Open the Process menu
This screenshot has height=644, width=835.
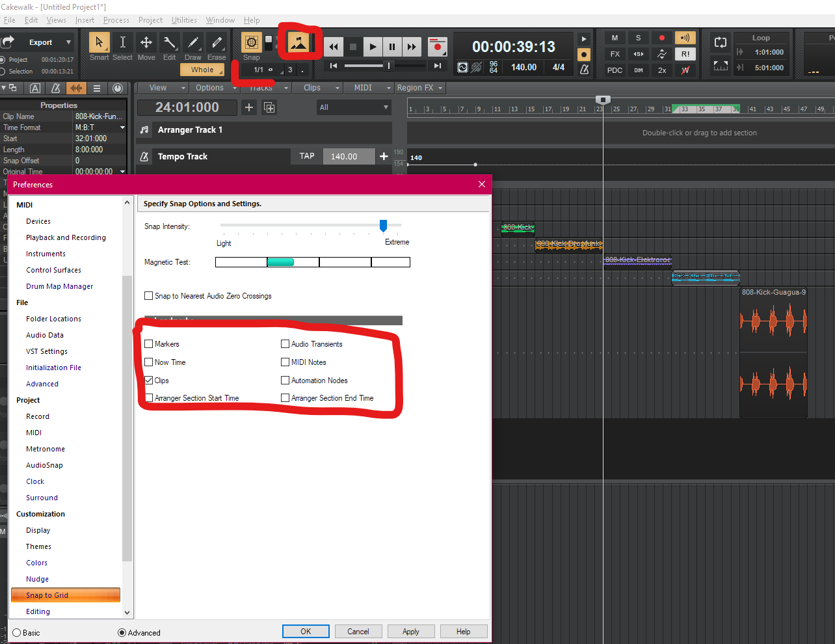[x=116, y=20]
